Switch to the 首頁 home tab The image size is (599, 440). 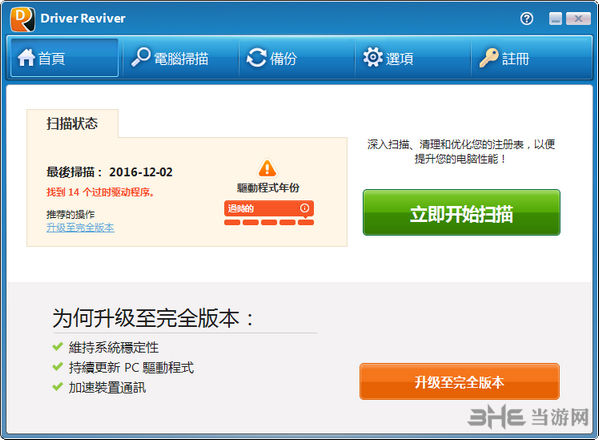pyautogui.click(x=64, y=58)
